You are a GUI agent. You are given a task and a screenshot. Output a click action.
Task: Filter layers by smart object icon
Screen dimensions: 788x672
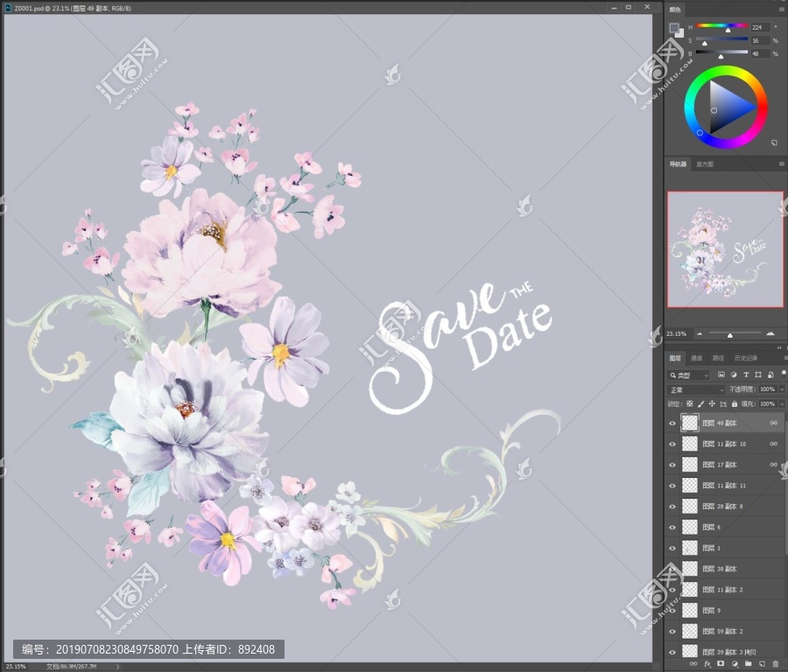(x=770, y=374)
